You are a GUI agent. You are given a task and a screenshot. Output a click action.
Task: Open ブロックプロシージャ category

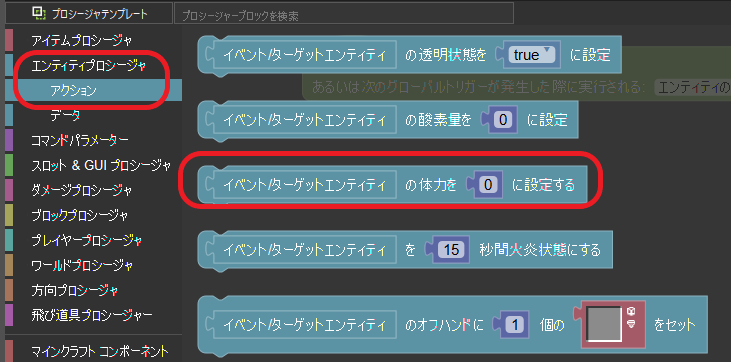point(80,215)
